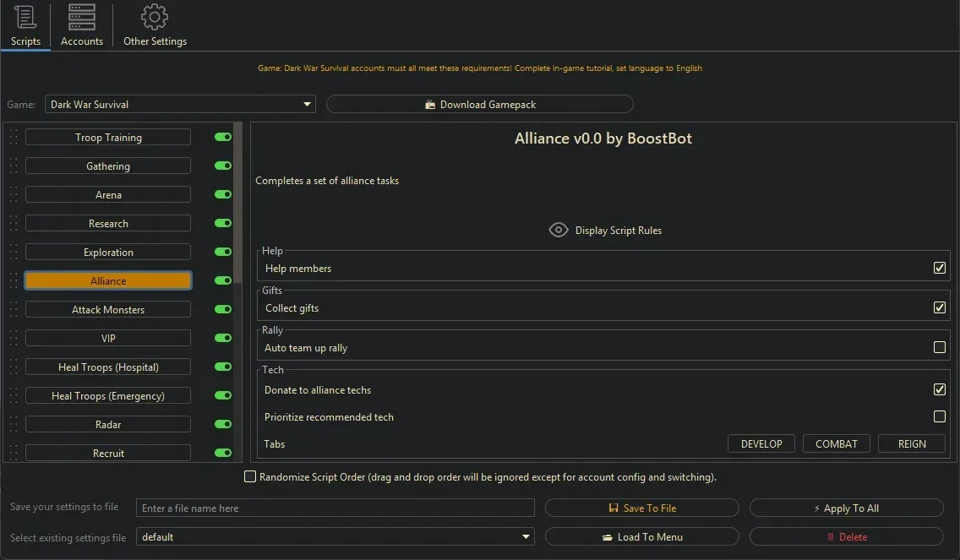
Task: Click the Download Gamepack button
Action: (x=479, y=104)
